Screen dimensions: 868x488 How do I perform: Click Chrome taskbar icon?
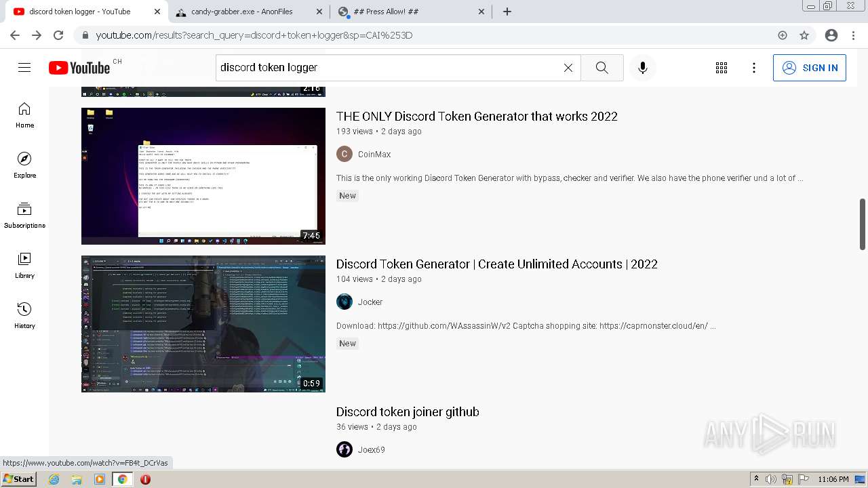tap(122, 479)
